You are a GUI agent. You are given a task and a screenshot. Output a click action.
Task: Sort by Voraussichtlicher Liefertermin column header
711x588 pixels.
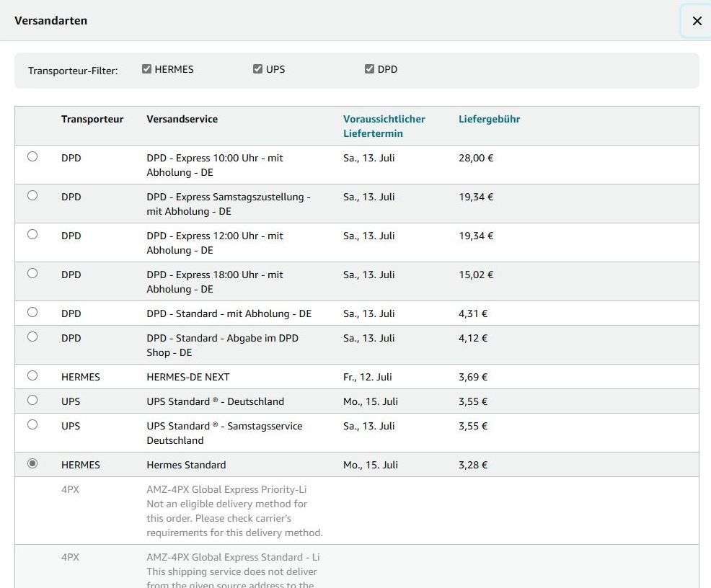point(384,126)
